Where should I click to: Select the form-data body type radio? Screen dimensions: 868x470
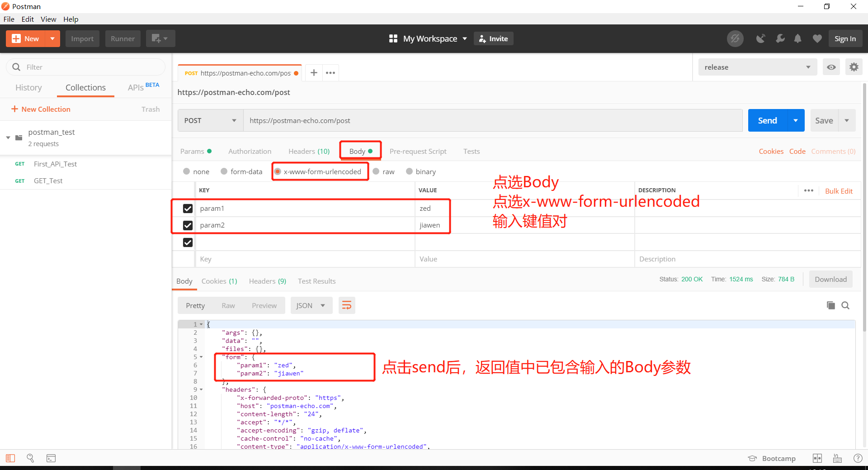click(x=224, y=171)
